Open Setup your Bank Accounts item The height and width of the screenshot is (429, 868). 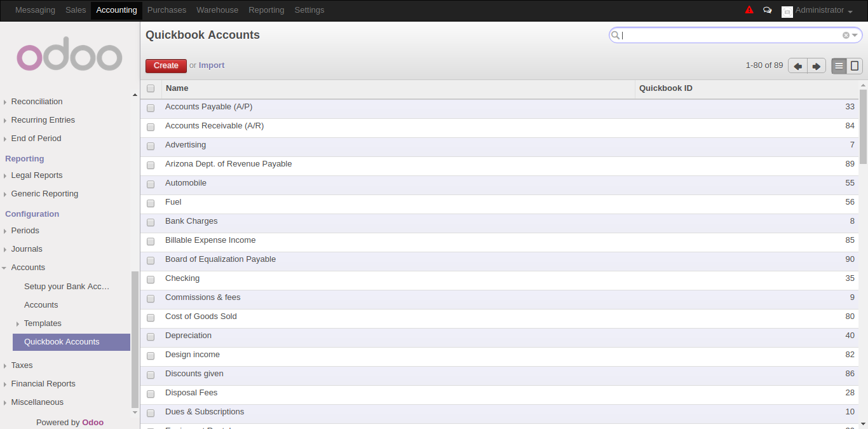click(x=67, y=287)
